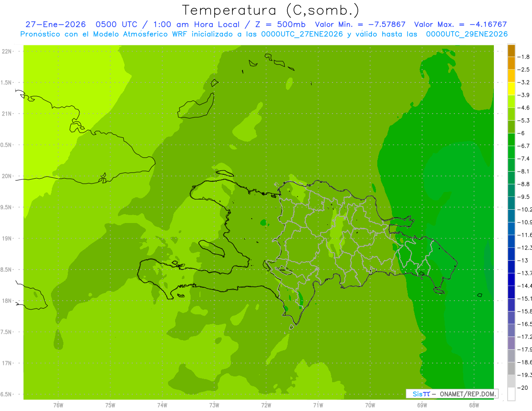
Task: Click the '70W' longitude label
Action: [x=370, y=405]
